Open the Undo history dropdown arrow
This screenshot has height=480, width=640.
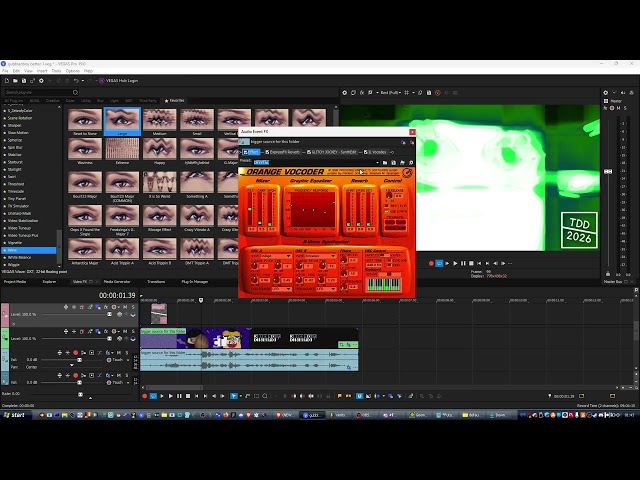pyautogui.click(x=82, y=81)
